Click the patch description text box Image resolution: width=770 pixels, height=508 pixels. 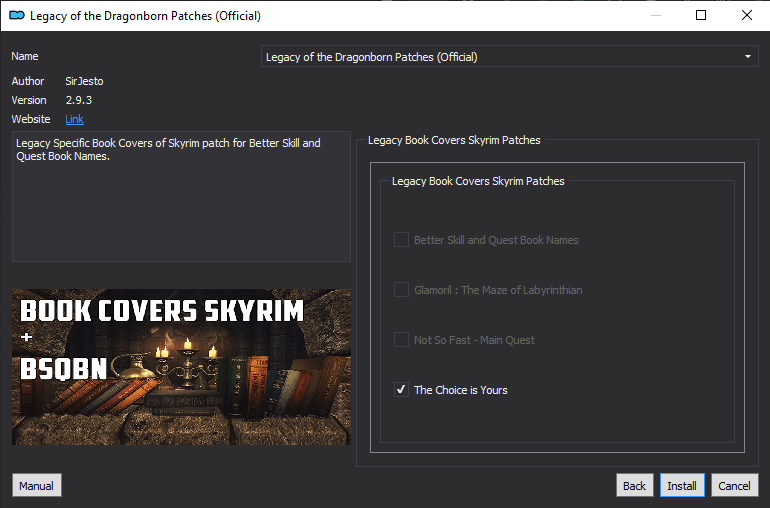181,196
